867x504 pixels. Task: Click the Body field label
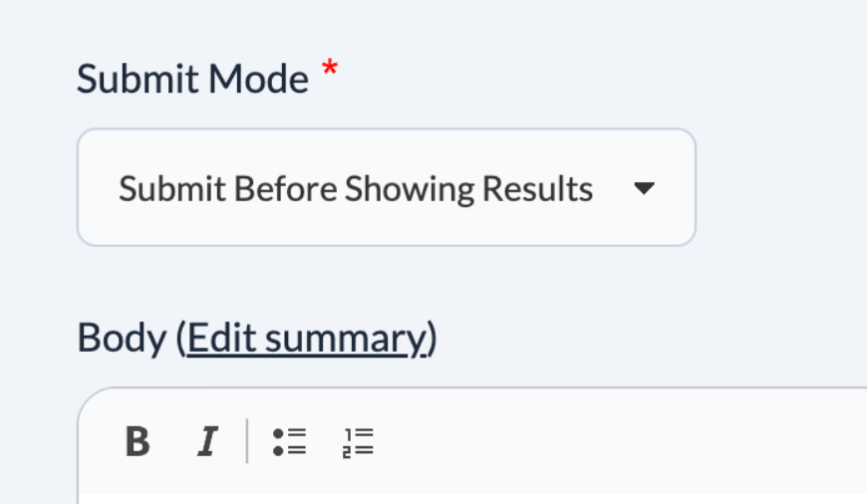pyautogui.click(x=121, y=340)
